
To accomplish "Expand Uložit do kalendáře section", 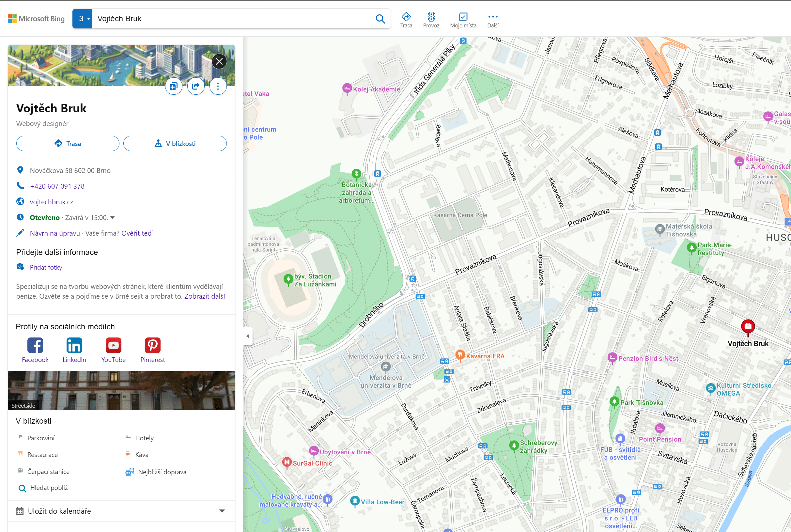I will pos(121,511).
